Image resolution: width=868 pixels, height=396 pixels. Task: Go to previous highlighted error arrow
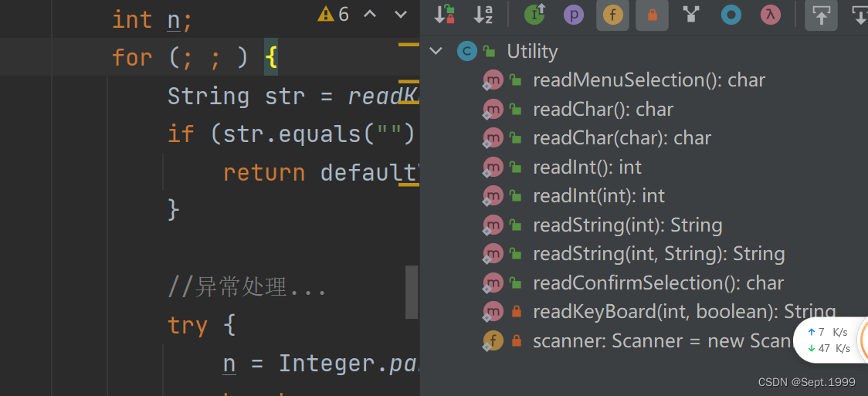[369, 15]
